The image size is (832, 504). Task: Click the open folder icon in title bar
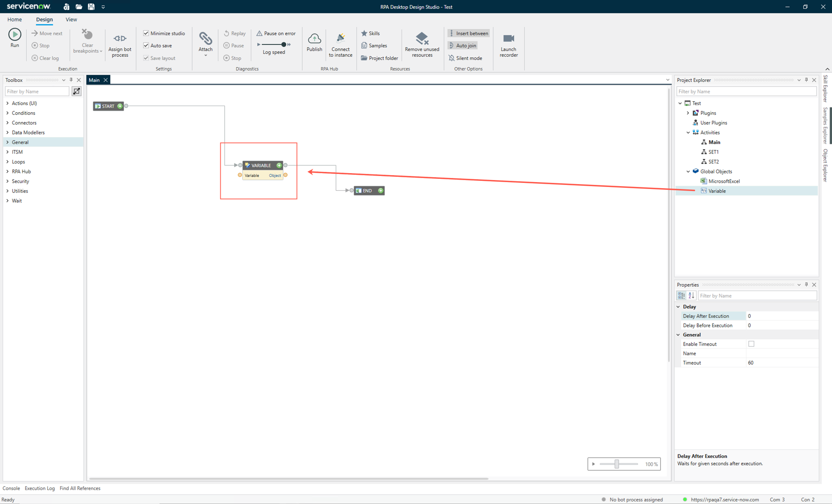point(79,7)
